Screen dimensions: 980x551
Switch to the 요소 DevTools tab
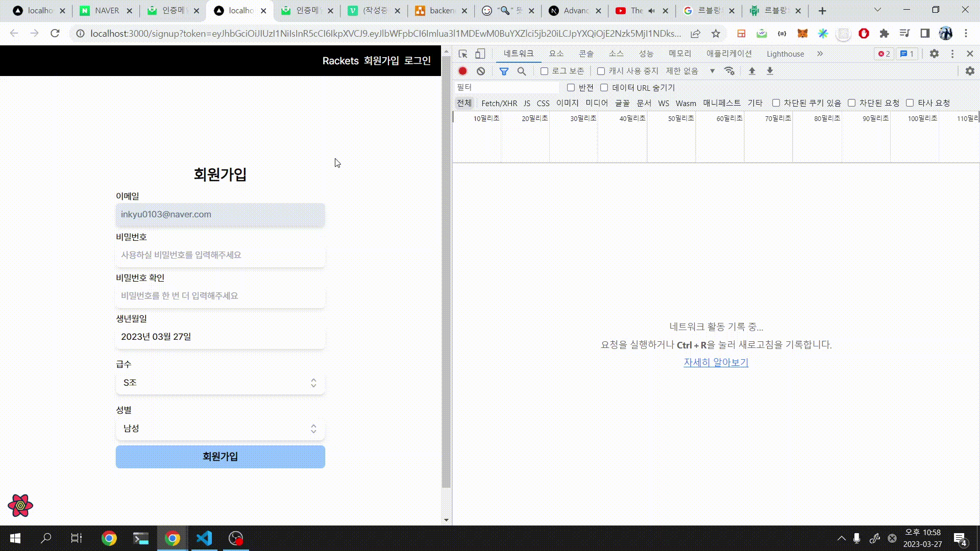(x=556, y=54)
